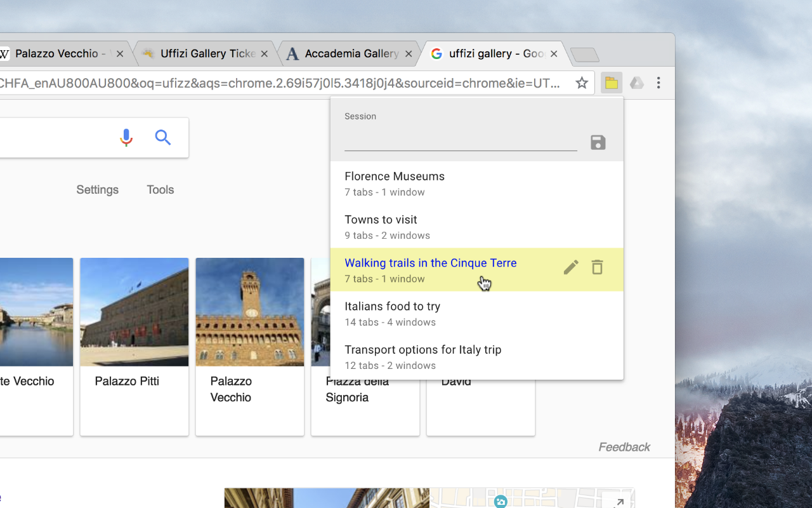Open the Settings dropdown on the results page

pos(97,189)
